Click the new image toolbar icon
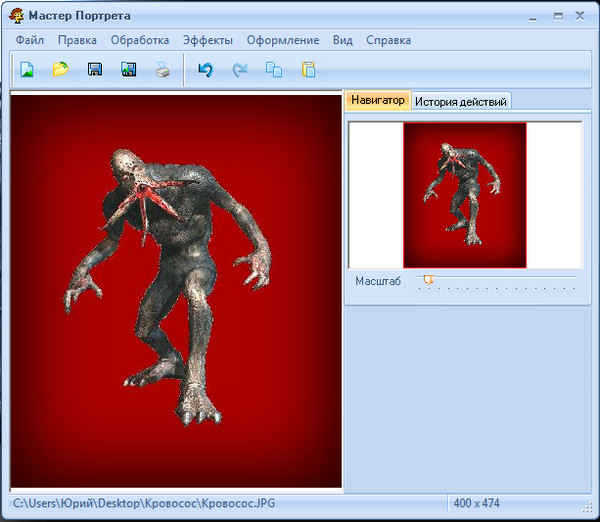The width and height of the screenshot is (600, 522). (27, 70)
